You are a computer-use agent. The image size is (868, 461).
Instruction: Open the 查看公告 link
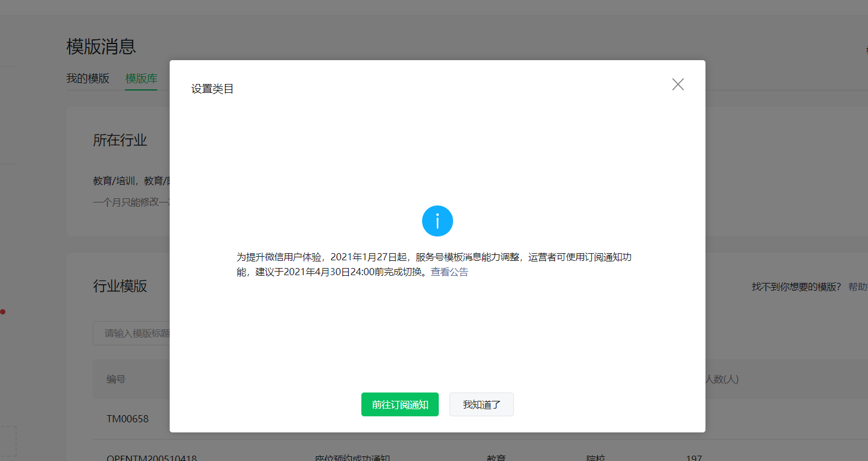tap(449, 272)
